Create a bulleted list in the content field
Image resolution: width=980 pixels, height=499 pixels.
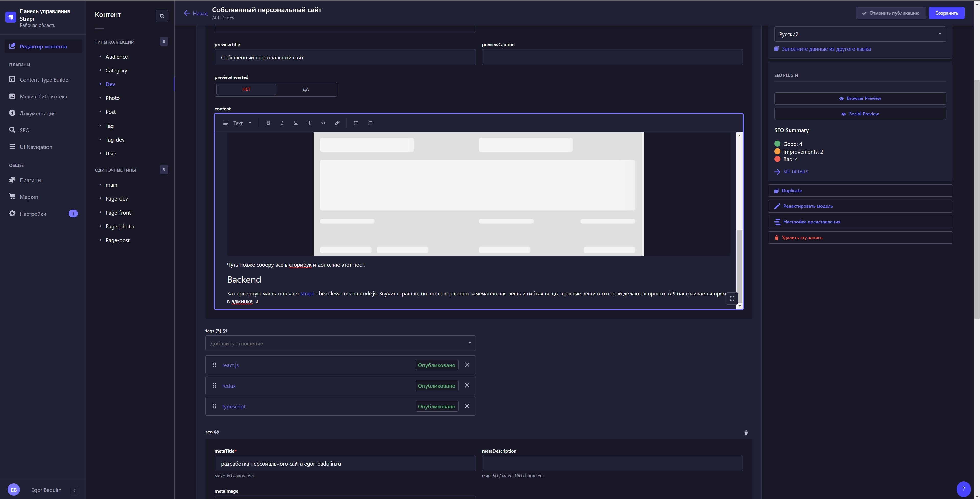coord(356,123)
